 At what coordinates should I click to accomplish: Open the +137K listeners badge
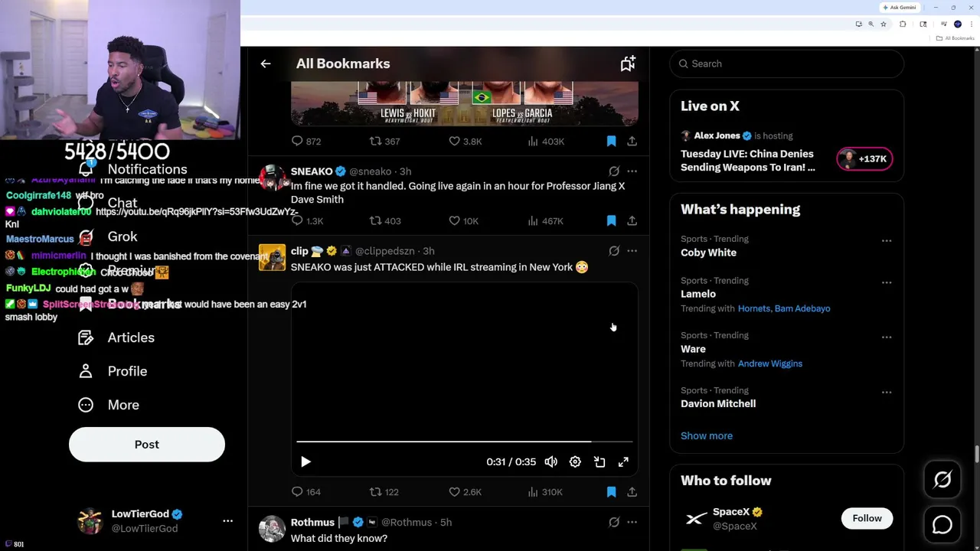click(864, 158)
